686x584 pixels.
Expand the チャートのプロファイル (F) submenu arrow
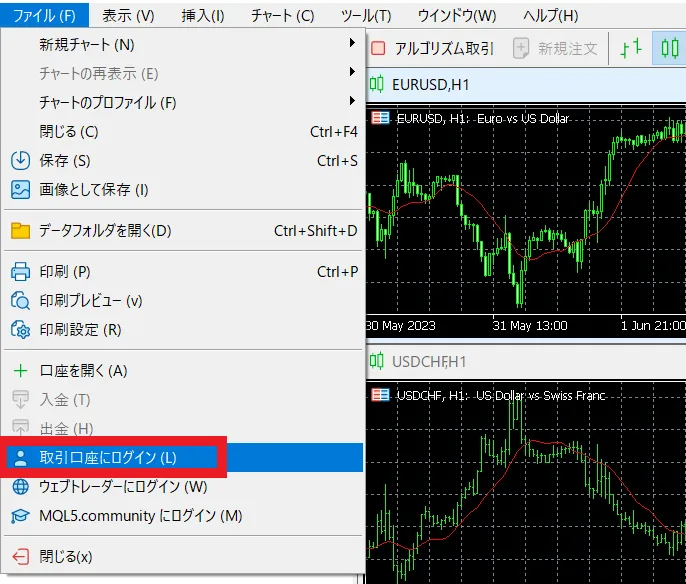(x=352, y=101)
